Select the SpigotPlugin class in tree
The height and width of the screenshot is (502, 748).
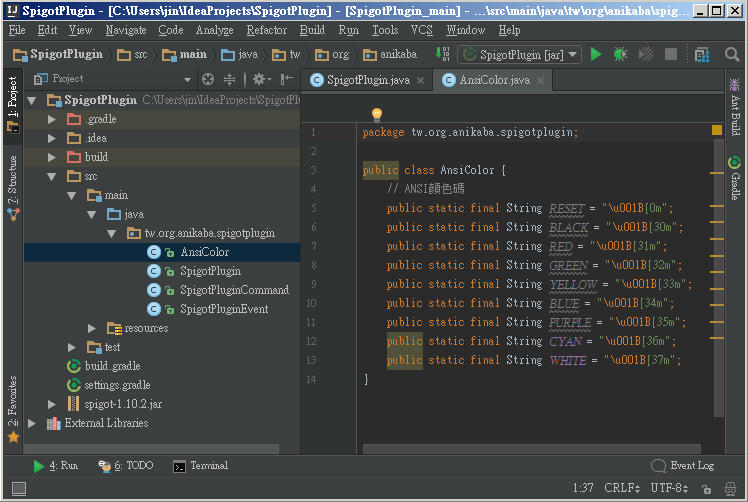click(x=210, y=271)
